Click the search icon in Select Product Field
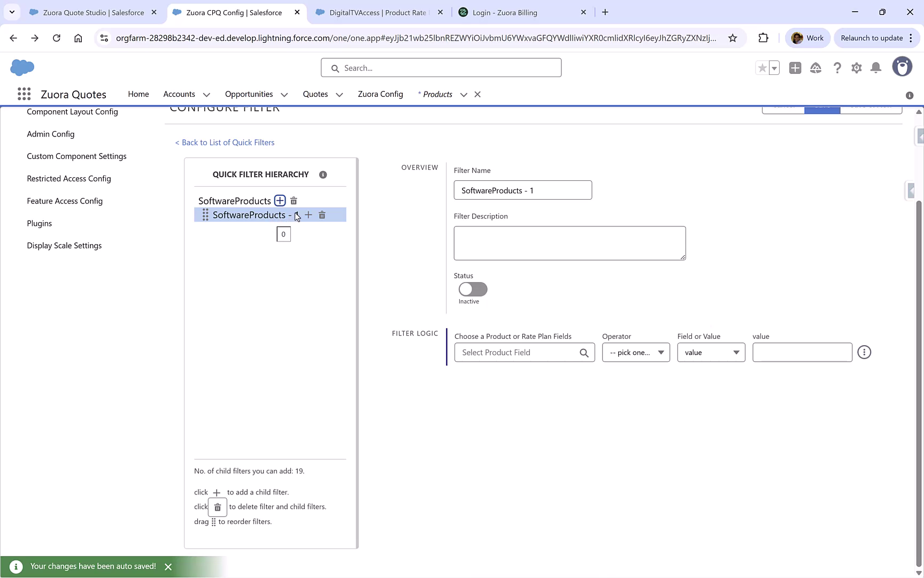924x578 pixels. (x=584, y=352)
